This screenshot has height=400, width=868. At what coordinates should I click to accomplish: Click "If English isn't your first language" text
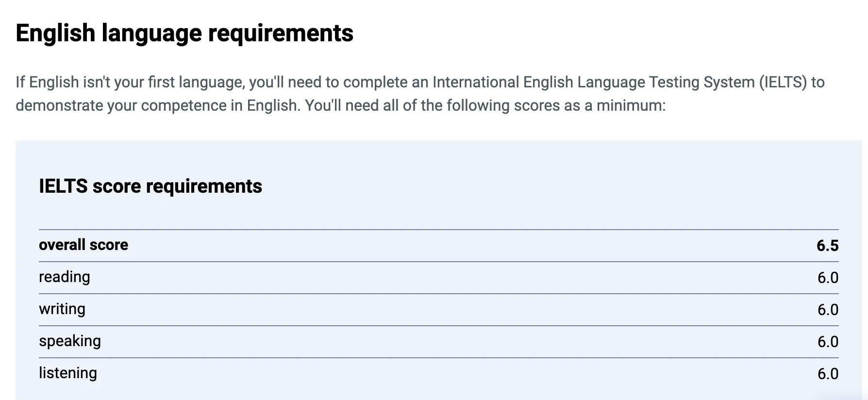130,83
